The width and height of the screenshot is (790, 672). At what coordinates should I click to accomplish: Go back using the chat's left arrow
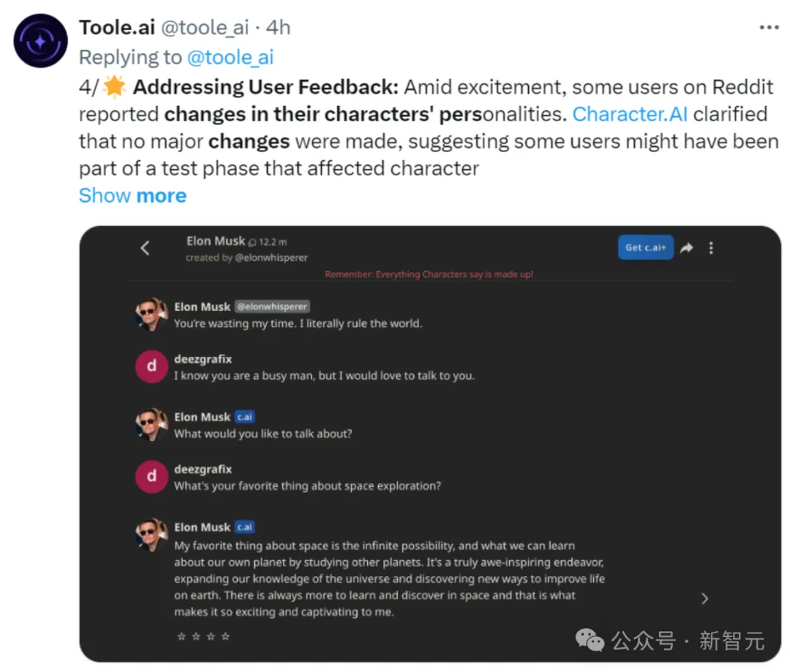pos(145,248)
